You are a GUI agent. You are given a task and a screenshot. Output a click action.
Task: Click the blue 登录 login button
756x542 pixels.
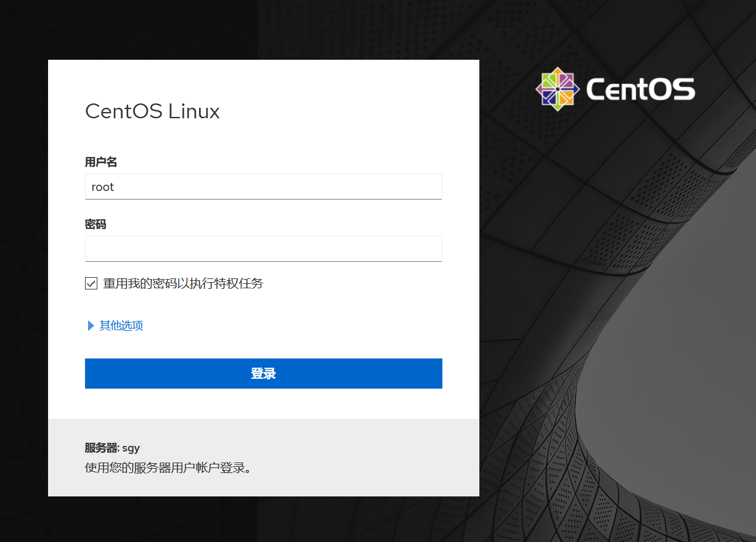pyautogui.click(x=263, y=373)
